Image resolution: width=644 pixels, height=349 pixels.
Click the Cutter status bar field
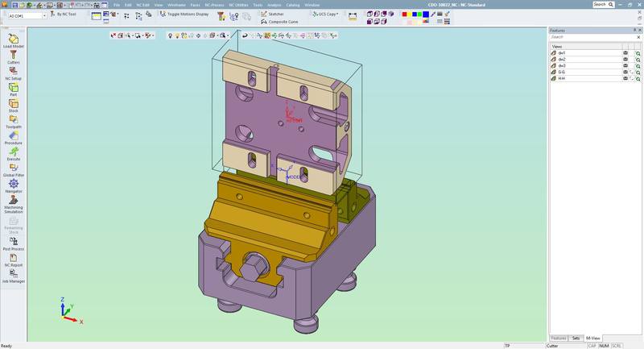(566, 346)
